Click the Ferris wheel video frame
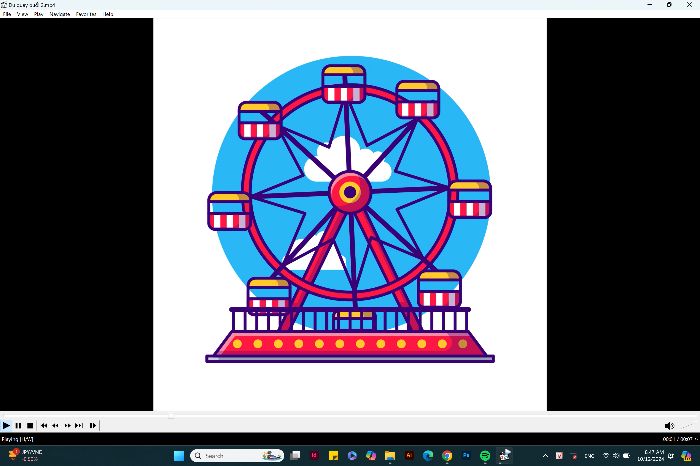The image size is (700, 466). [x=350, y=214]
